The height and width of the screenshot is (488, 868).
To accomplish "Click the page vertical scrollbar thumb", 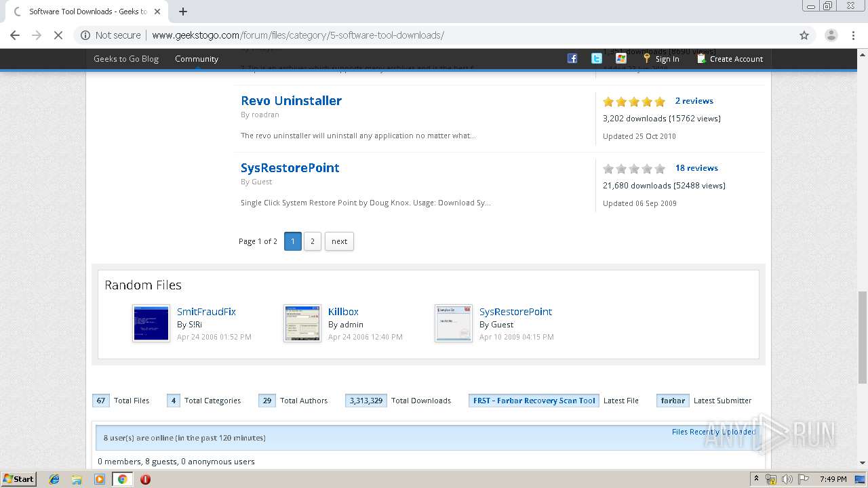I will coord(862,337).
